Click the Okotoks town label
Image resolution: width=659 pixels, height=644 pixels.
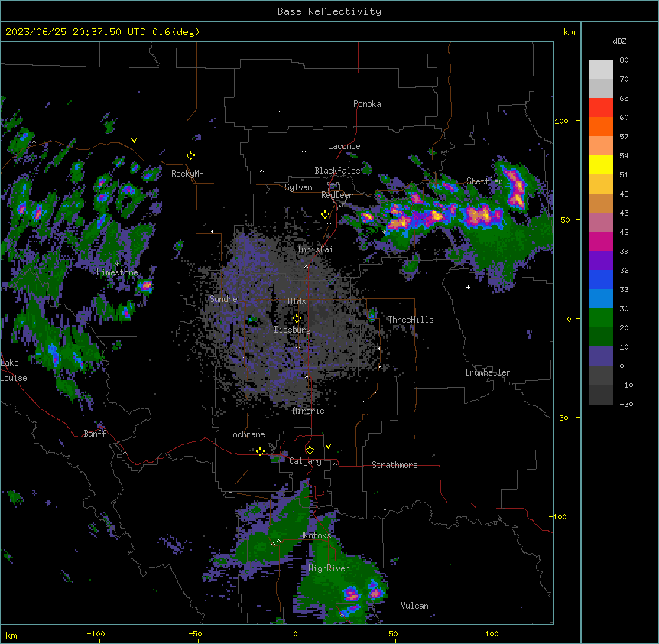315,535
